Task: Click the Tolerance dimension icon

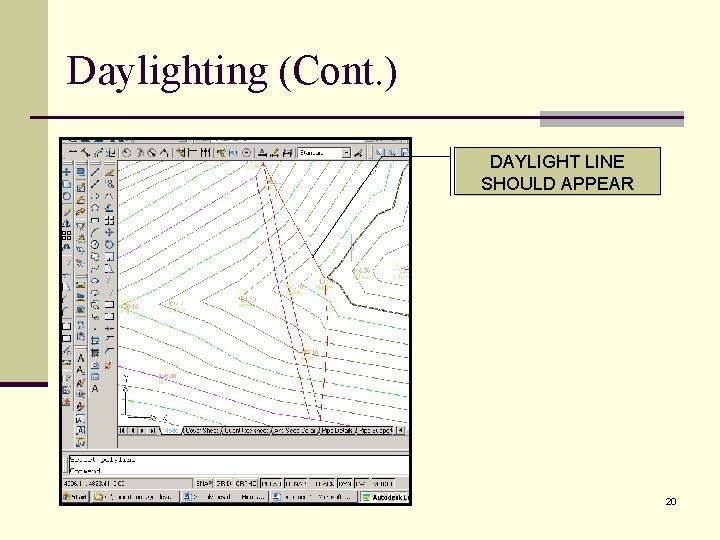Action: 233,152
